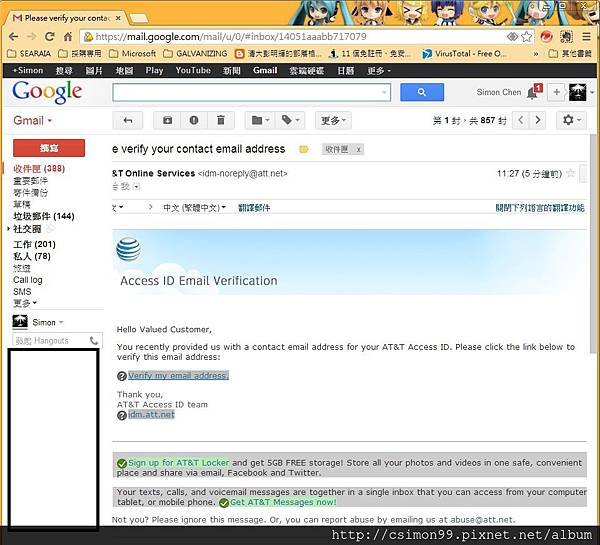Image resolution: width=600 pixels, height=545 pixels.
Task: Remove the inbox label with its x
Action: 359,150
